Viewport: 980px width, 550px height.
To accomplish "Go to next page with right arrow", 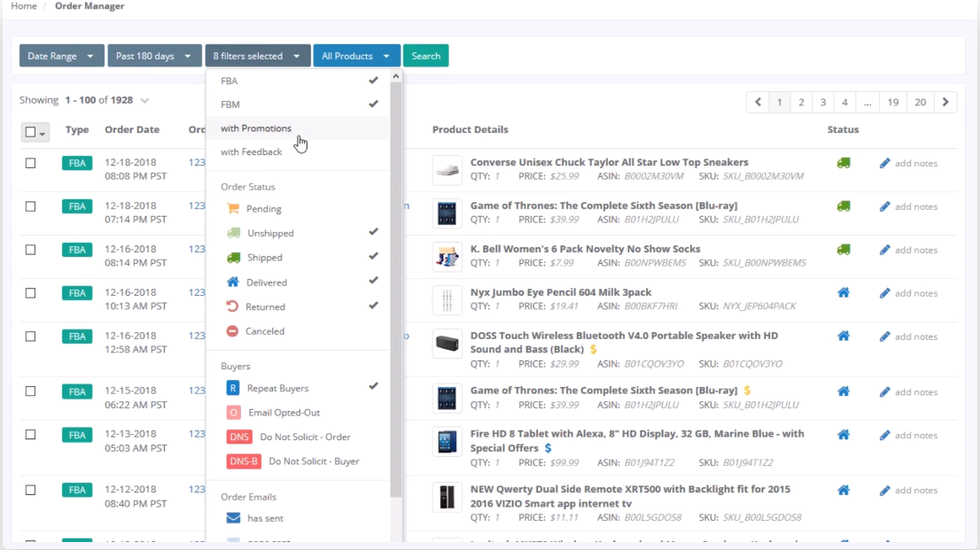I will (x=945, y=102).
